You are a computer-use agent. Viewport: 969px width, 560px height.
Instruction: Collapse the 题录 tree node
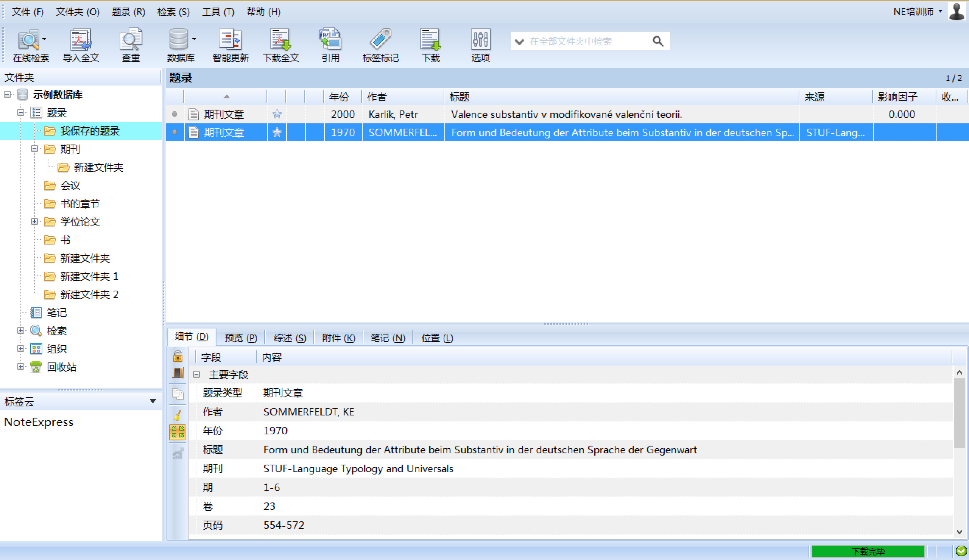21,112
